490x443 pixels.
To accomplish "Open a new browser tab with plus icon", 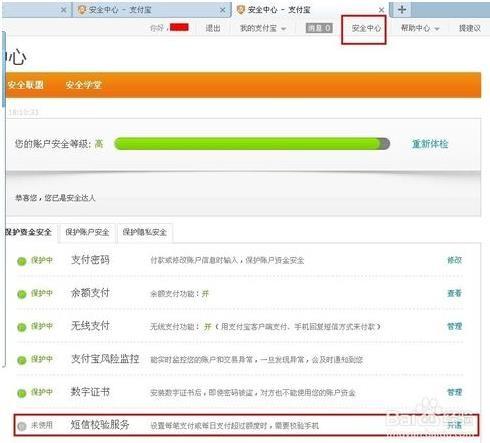I will 402,9.
